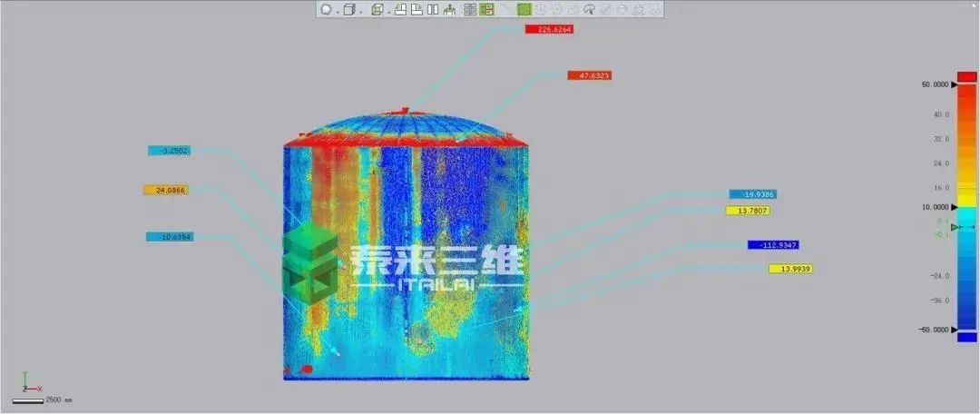Expand dropdown arrow beside wireframe cube icon
Screen dimensions: 980x414
pos(387,11)
